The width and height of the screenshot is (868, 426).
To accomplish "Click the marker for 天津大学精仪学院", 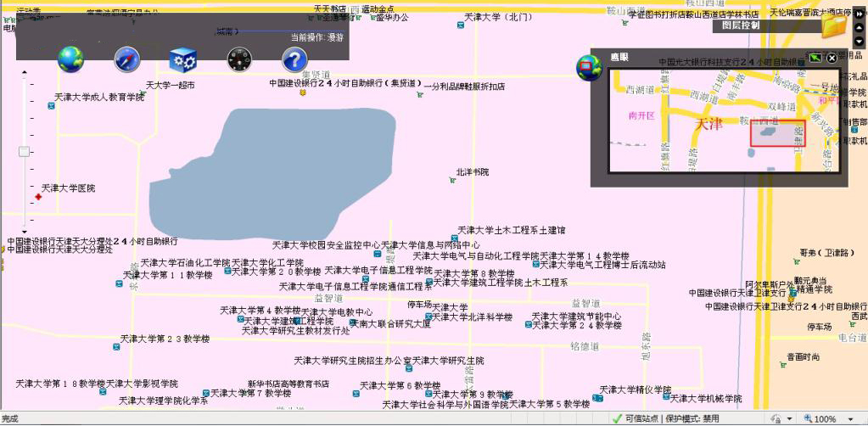I will pyautogui.click(x=596, y=398).
